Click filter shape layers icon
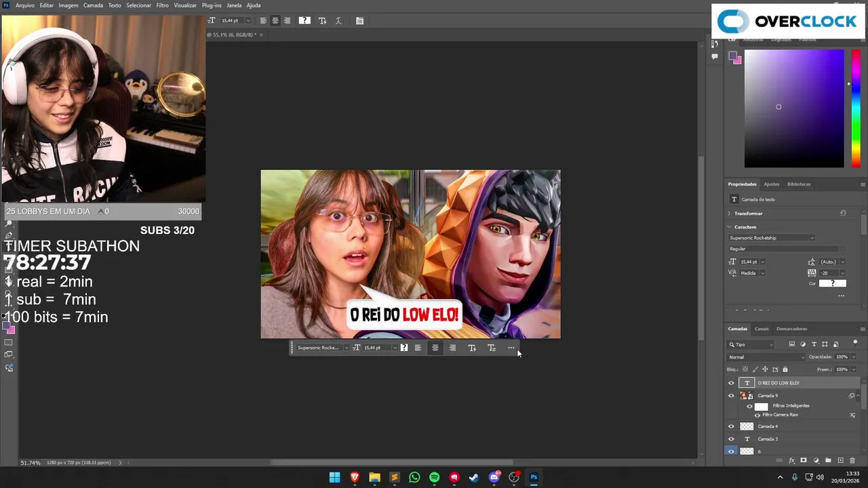The height and width of the screenshot is (488, 868). (x=825, y=344)
